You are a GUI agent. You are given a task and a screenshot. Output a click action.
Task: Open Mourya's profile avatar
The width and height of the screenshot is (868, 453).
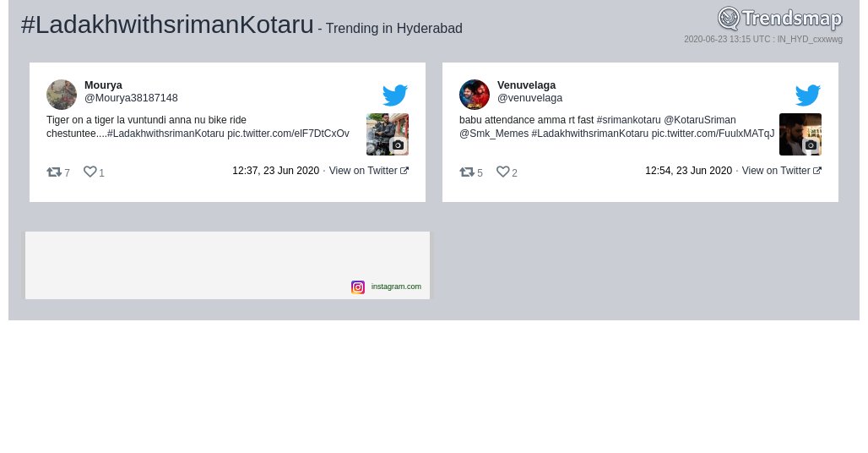[x=62, y=95]
